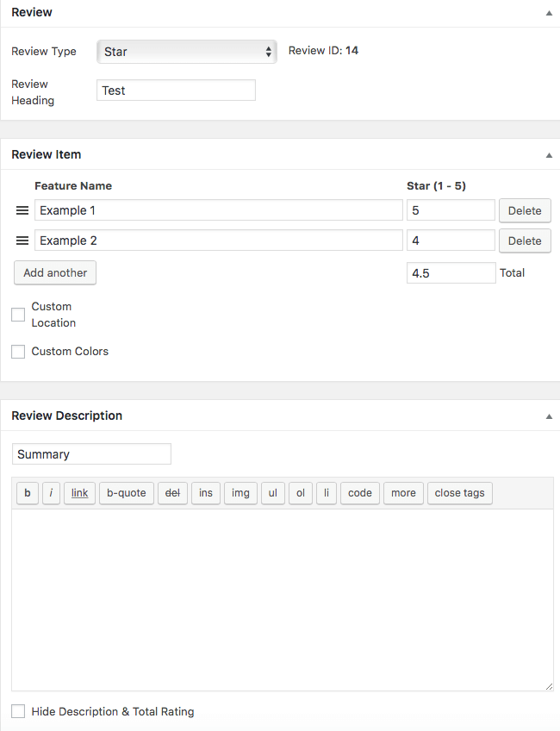Screen dimensions: 560x731
Task: Click the close tags button
Action: [459, 493]
